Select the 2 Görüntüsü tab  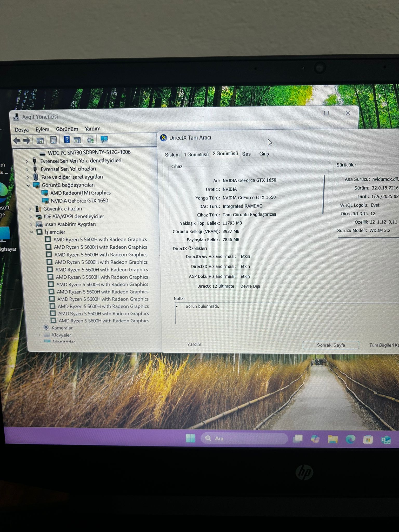click(225, 154)
